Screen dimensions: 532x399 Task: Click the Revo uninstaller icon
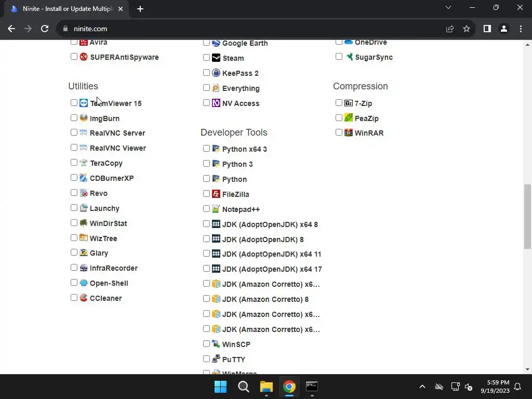click(x=84, y=193)
